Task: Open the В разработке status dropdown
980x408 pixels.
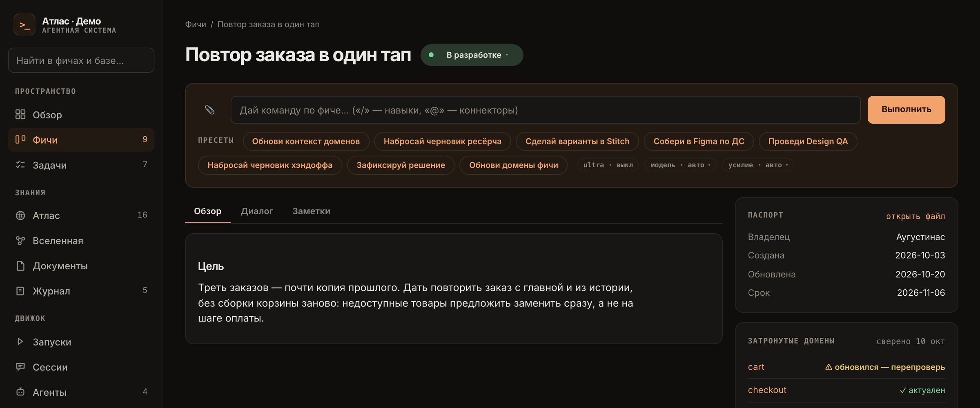Action: click(472, 55)
